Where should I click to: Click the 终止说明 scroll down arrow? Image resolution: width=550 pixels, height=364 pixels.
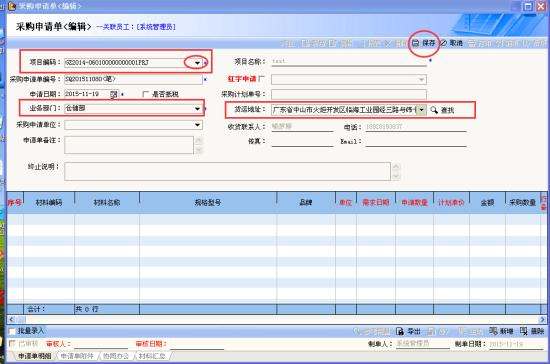pyautogui.click(x=396, y=176)
